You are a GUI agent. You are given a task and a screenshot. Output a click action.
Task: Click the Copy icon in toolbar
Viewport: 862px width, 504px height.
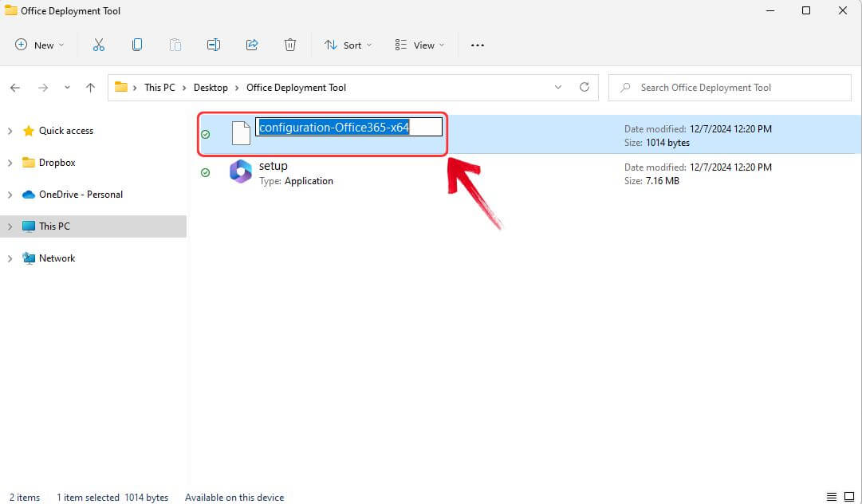coord(137,45)
